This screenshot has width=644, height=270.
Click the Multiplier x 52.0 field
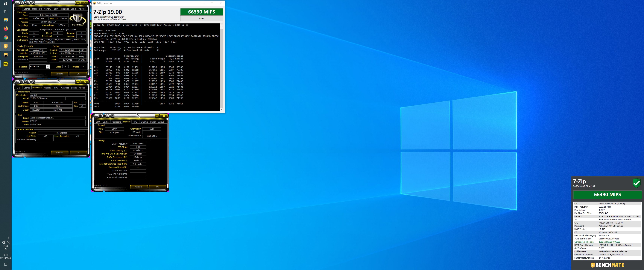(x=38, y=53)
